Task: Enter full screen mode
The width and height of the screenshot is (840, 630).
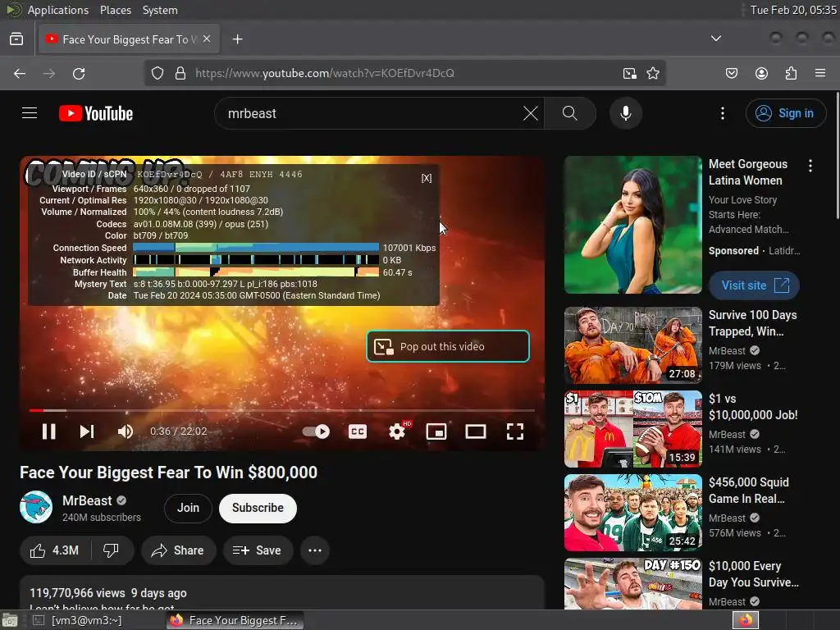Action: (x=515, y=431)
